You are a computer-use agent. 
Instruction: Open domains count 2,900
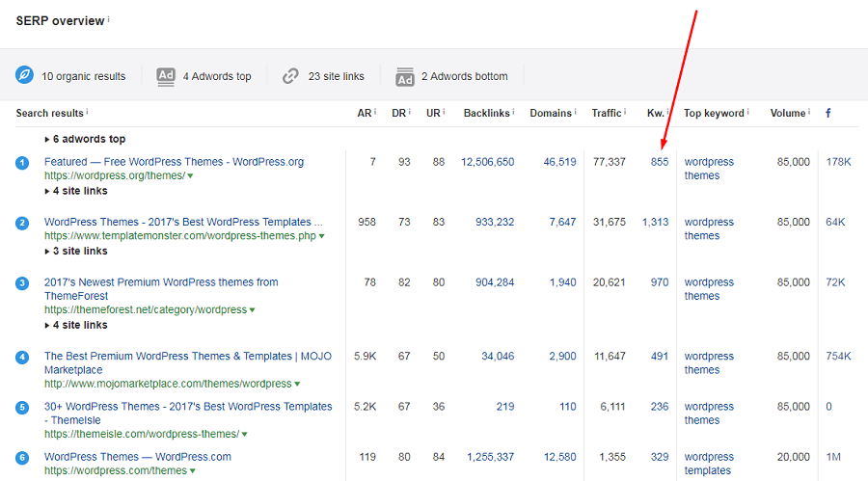tap(562, 356)
